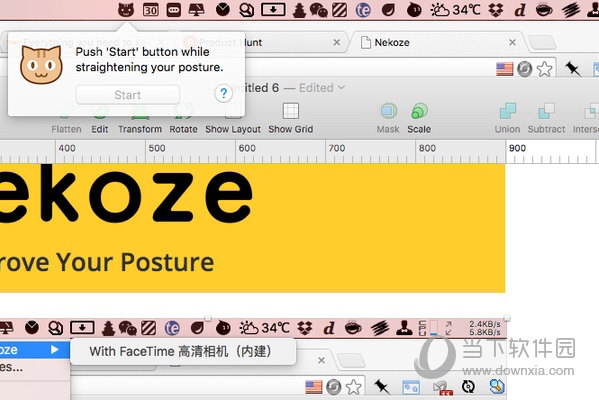Click the leaf icon in top menu bar

coord(388,10)
